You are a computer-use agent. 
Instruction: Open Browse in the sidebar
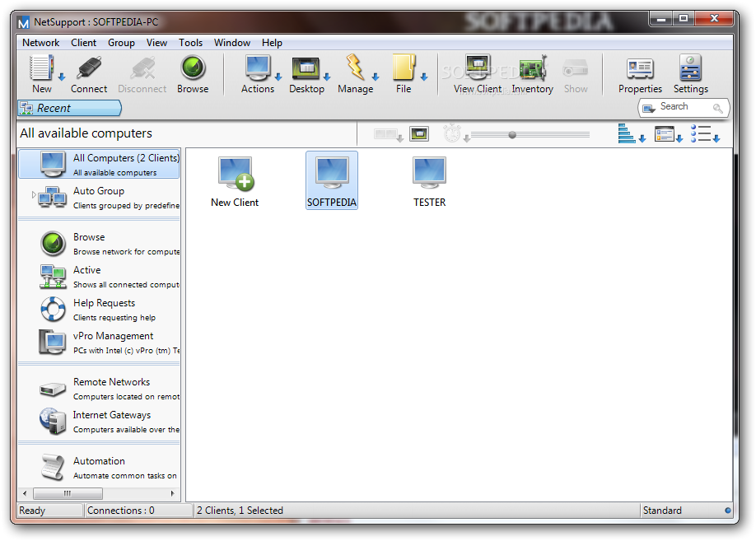pyautogui.click(x=100, y=244)
